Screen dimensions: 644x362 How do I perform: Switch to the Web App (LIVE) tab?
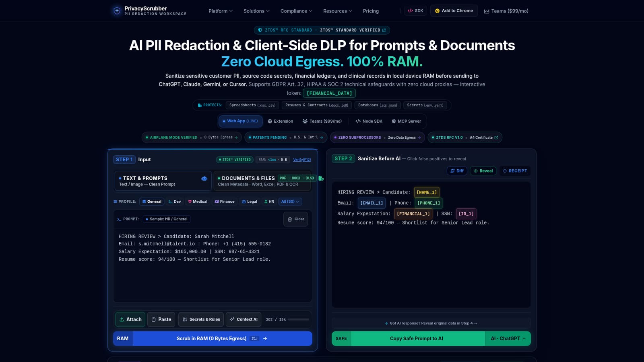(241, 121)
